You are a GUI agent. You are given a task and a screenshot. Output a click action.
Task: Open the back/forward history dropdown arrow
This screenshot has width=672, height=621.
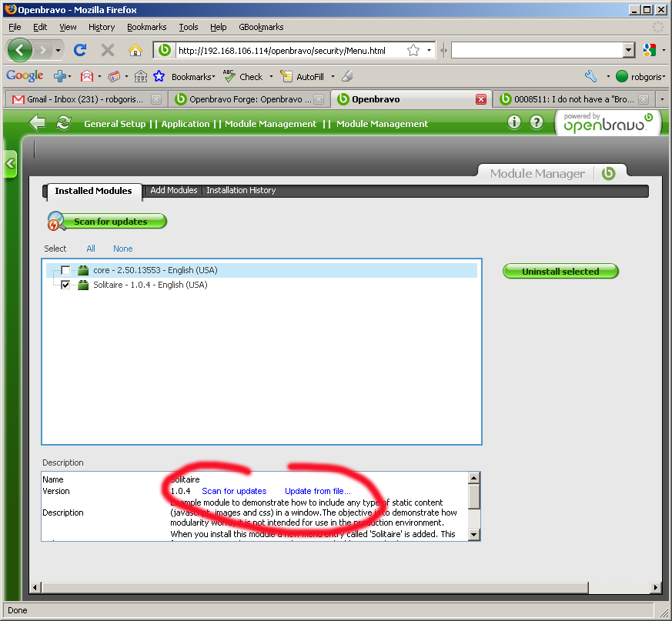coord(58,51)
